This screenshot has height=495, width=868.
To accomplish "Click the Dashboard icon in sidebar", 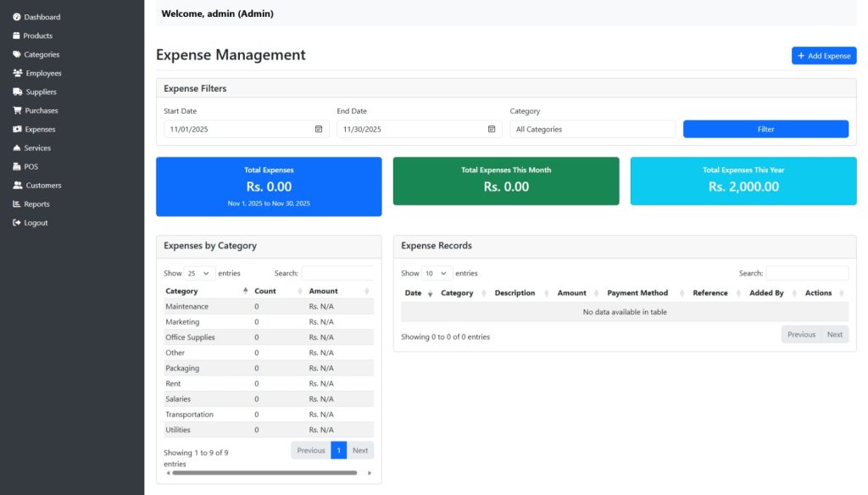I will tap(16, 17).
